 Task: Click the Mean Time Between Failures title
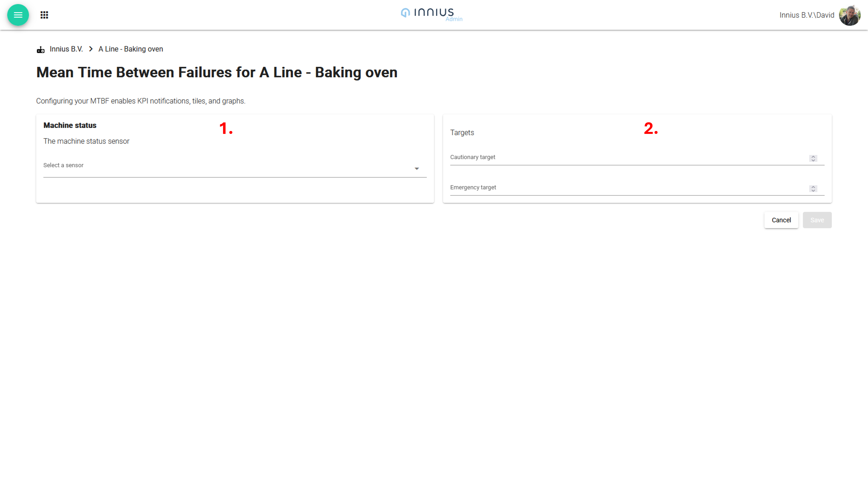[x=217, y=72]
